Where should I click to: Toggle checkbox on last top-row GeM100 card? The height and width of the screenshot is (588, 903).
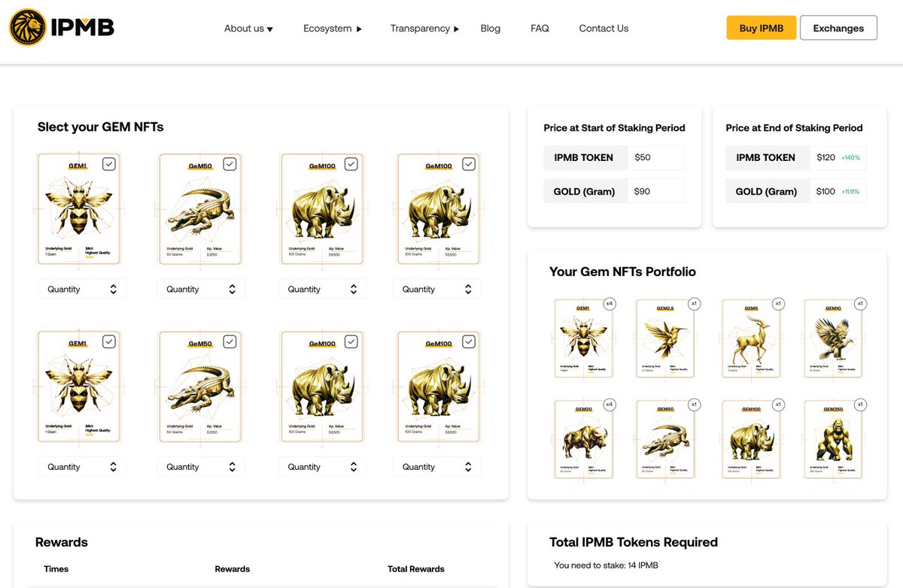click(x=468, y=164)
